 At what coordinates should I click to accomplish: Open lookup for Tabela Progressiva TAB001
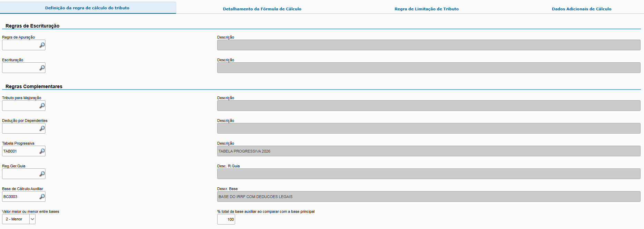[x=42, y=151]
